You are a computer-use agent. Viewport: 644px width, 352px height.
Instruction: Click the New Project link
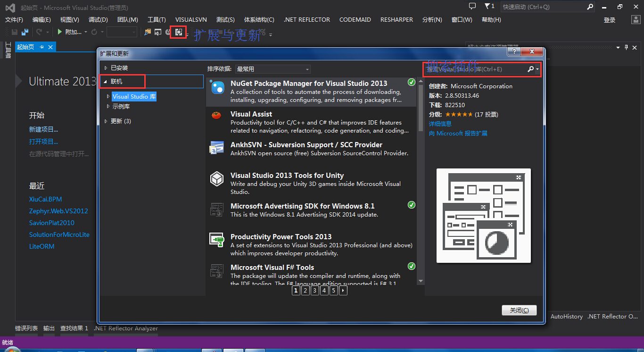coord(44,129)
